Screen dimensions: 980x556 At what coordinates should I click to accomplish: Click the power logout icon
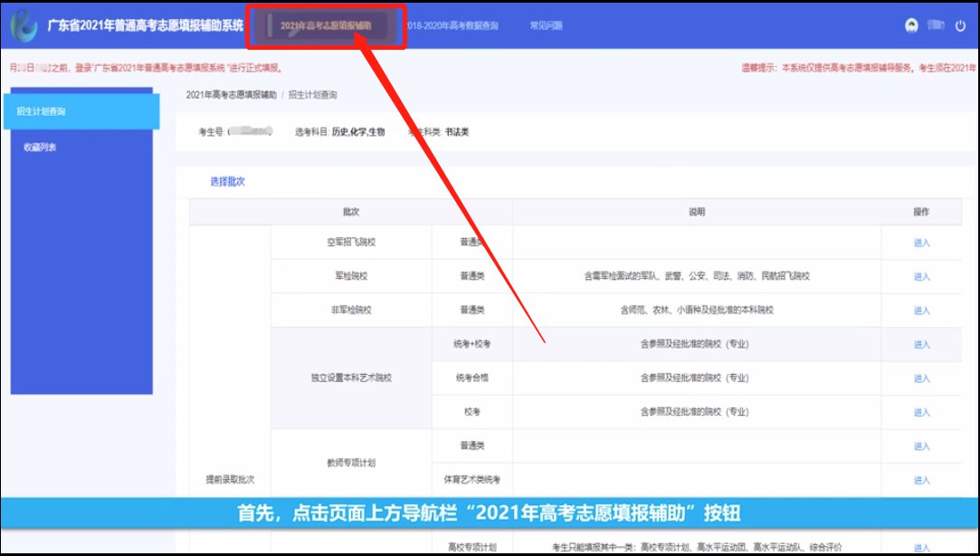tap(960, 25)
